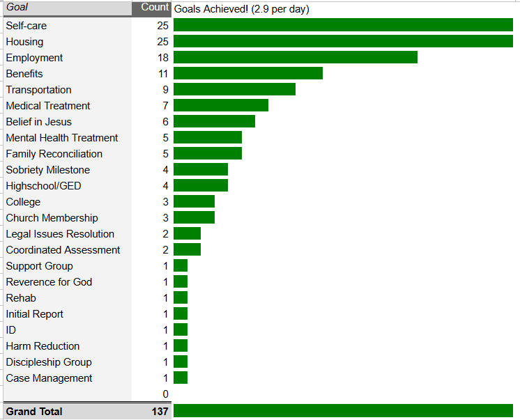
Task: Click the count 7 for Medical Treatment
Action: 165,106
